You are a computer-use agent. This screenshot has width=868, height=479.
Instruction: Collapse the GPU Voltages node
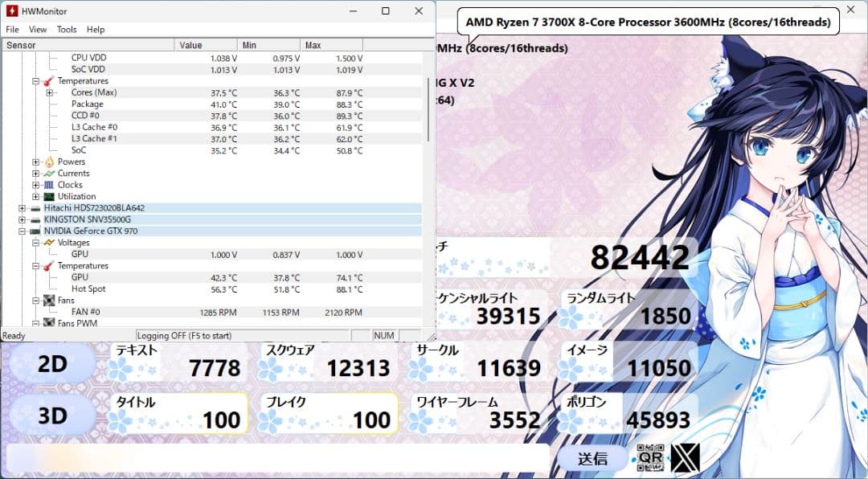[35, 243]
